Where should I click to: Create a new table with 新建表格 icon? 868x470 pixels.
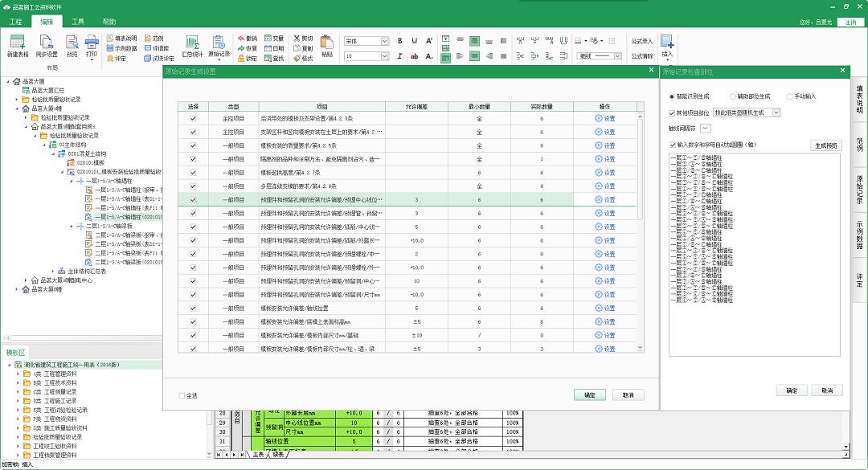coord(16,44)
